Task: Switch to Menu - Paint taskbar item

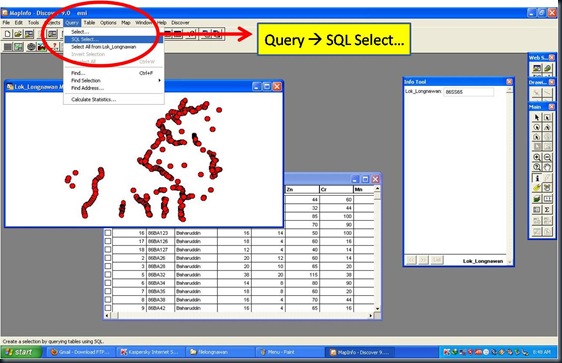Action: point(289,352)
